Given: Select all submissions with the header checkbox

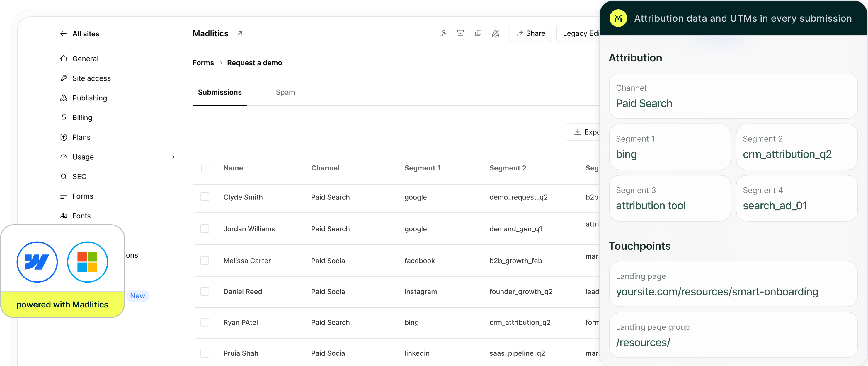Looking at the screenshot, I should (205, 168).
